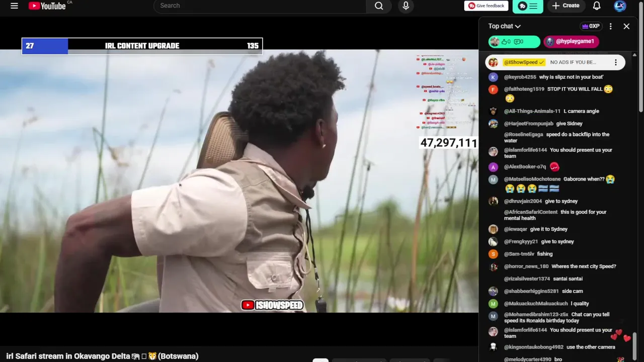Select @keyrob4255 chat username

tap(520, 77)
